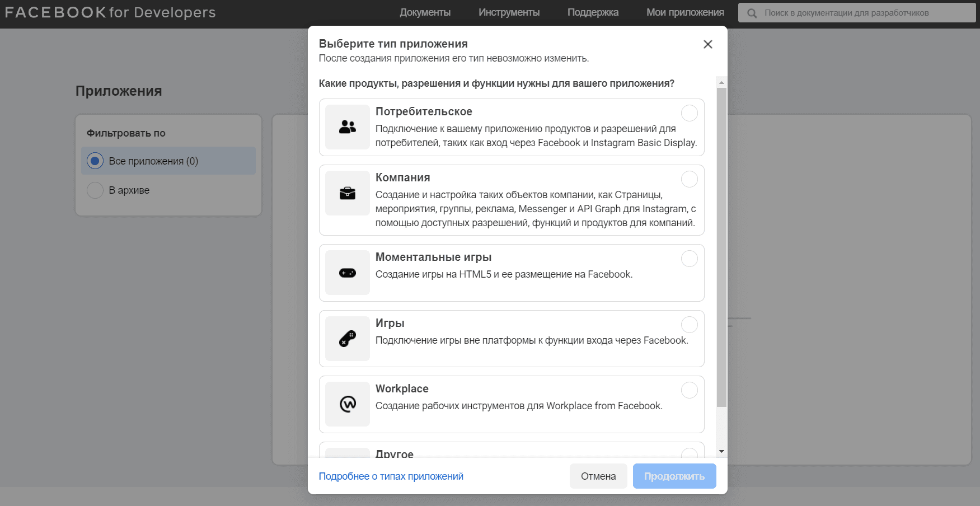This screenshot has width=980, height=506.
Task: Click the developer documentation search field
Action: 857,13
